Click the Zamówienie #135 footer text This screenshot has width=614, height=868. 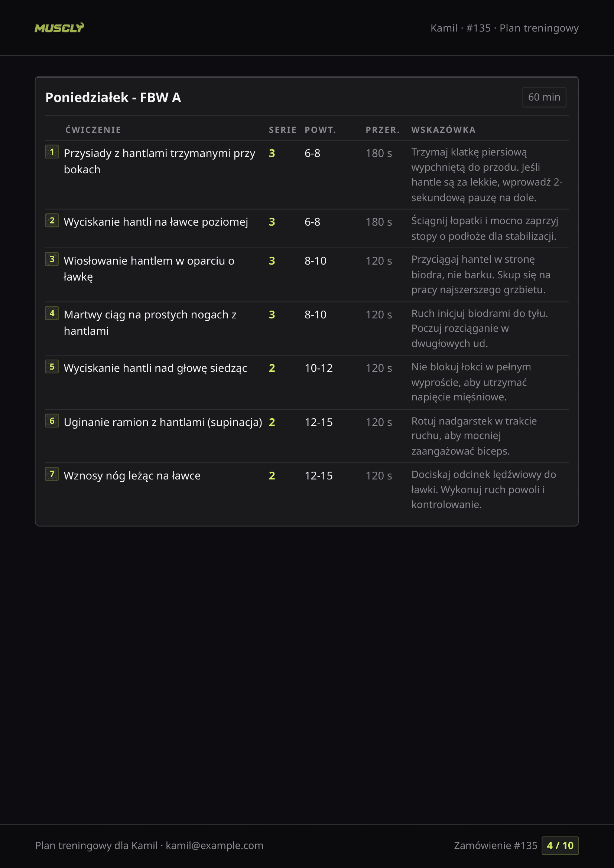495,846
